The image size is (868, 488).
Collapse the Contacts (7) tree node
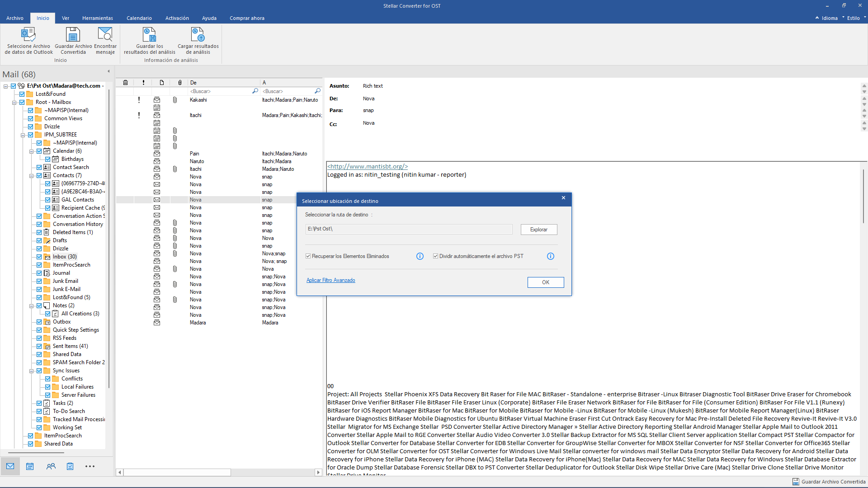pos(32,176)
